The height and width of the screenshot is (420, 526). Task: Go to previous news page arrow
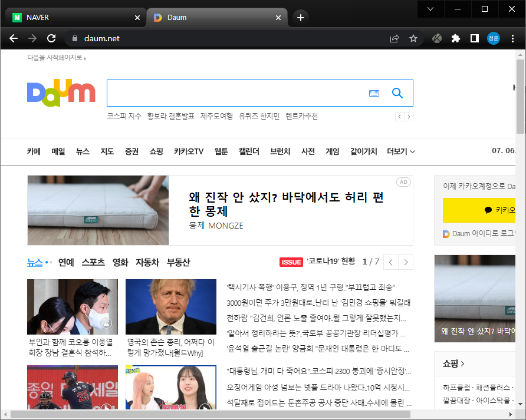coord(391,262)
